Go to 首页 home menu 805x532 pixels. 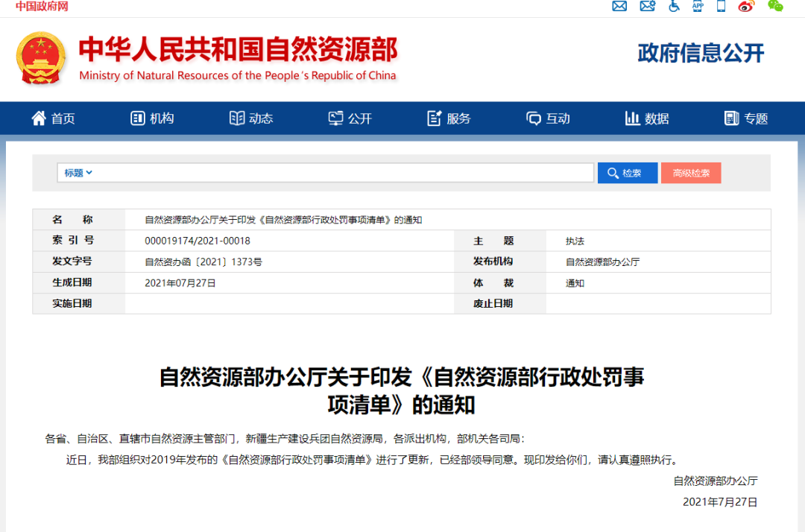pyautogui.click(x=53, y=118)
